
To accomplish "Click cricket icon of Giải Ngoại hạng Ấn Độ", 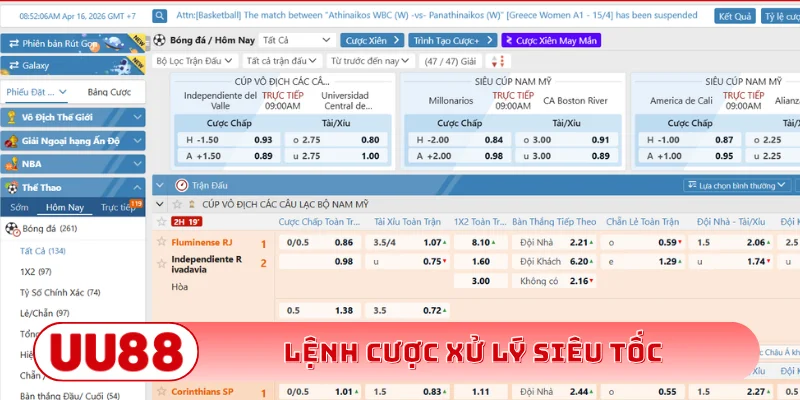I will tap(11, 141).
